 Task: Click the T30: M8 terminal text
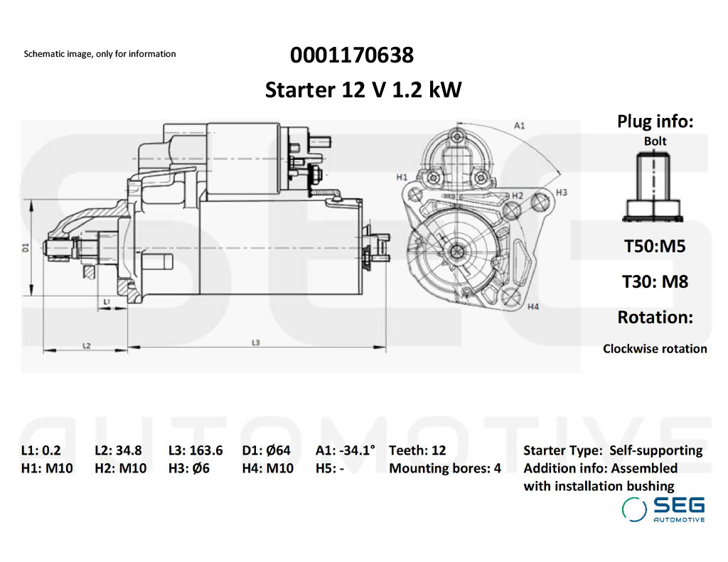click(x=655, y=281)
